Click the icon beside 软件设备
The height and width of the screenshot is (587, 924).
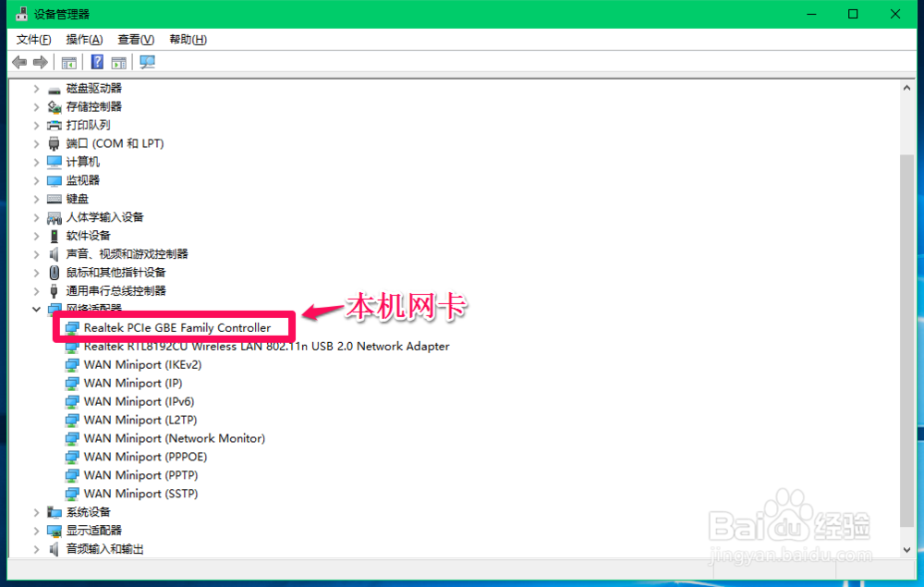pos(55,236)
